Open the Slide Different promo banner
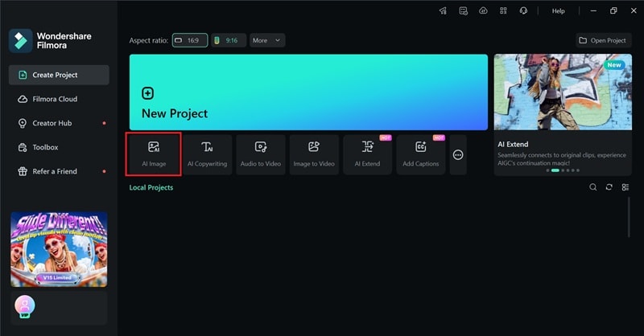The image size is (644, 336). pos(59,249)
